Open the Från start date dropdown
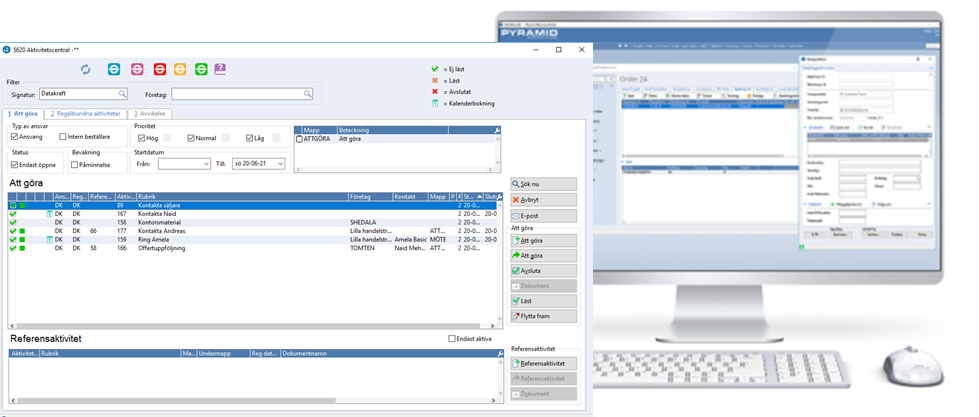Image resolution: width=979 pixels, height=417 pixels. (x=204, y=163)
